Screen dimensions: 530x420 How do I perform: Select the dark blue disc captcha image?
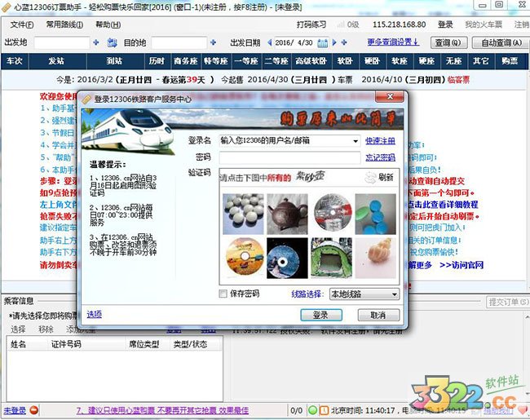[287, 258]
